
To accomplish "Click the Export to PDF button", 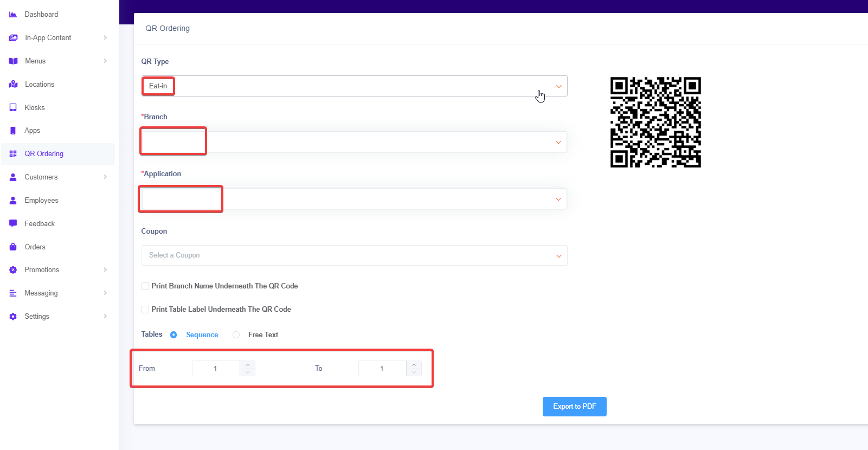I will (574, 407).
